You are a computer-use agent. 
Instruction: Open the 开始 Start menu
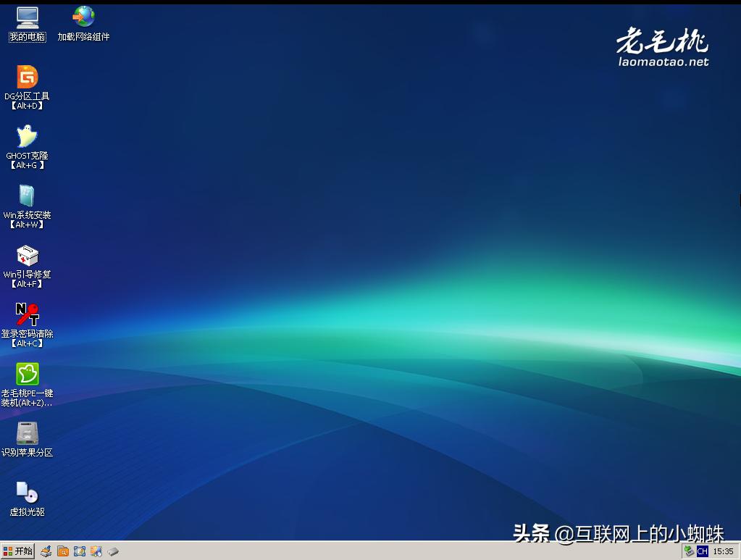click(17, 551)
